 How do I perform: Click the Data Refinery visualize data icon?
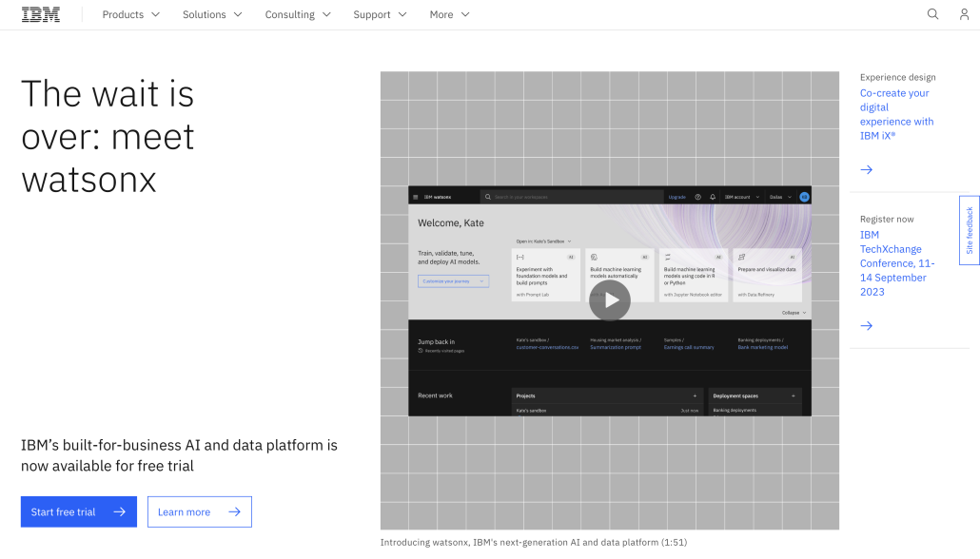click(741, 256)
